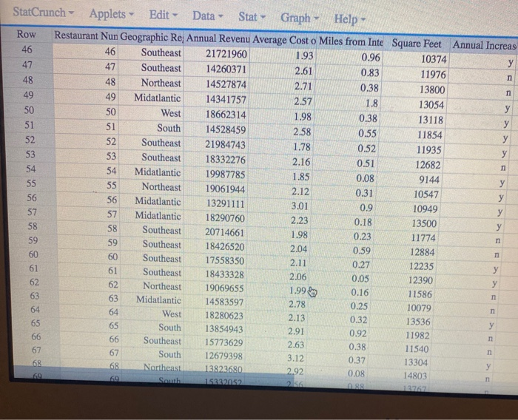Click square feet cell 13500
This screenshot has height=420, width=518.
point(424,223)
